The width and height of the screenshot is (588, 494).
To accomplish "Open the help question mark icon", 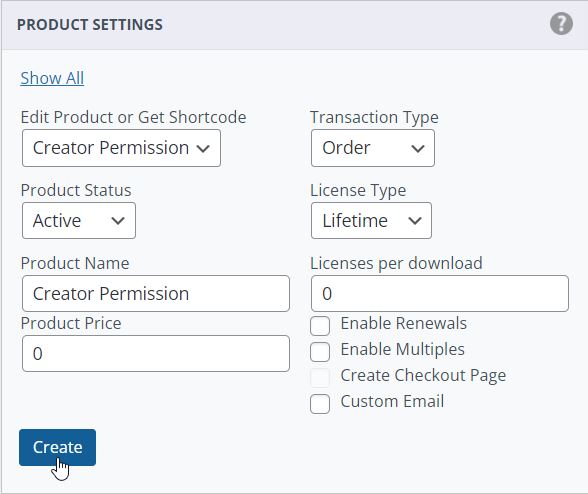I will [561, 24].
